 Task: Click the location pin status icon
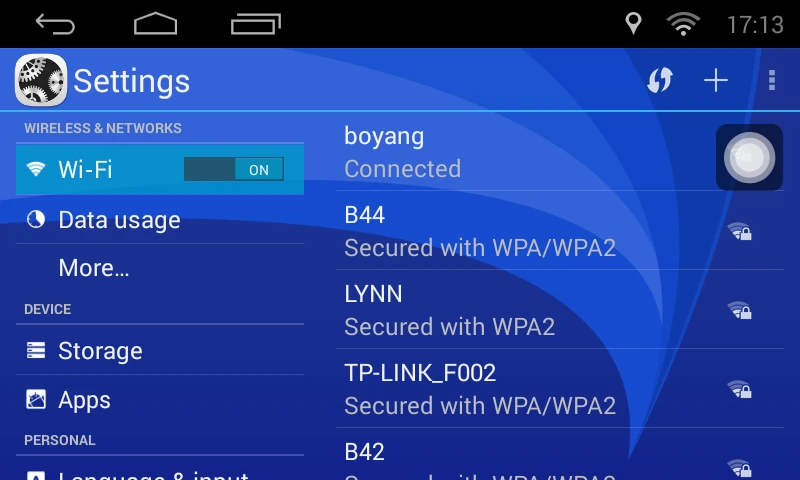point(633,23)
